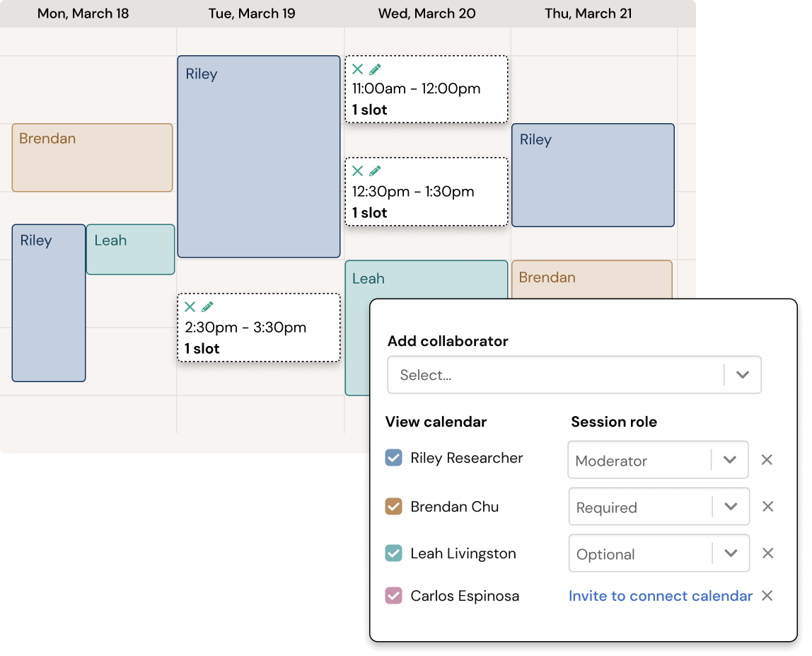
Task: Edit the 2:30pm slot with the pencil icon
Action: tap(207, 306)
